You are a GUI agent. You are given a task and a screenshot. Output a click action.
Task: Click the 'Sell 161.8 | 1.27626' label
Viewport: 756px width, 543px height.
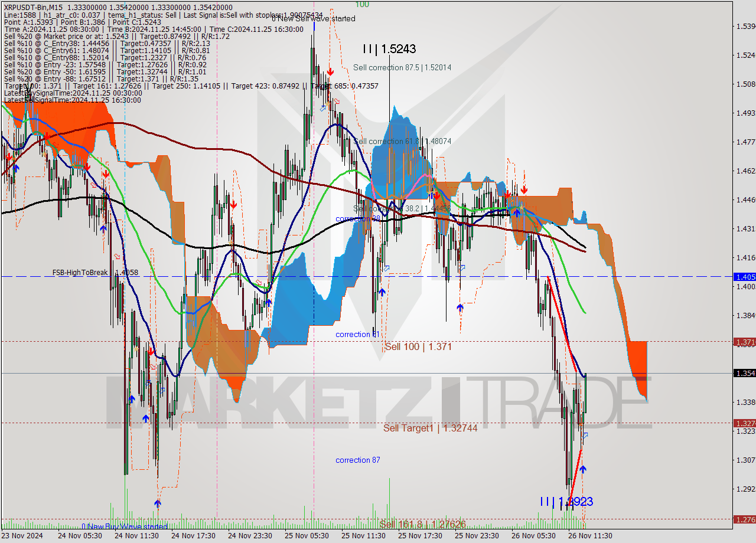[422, 524]
